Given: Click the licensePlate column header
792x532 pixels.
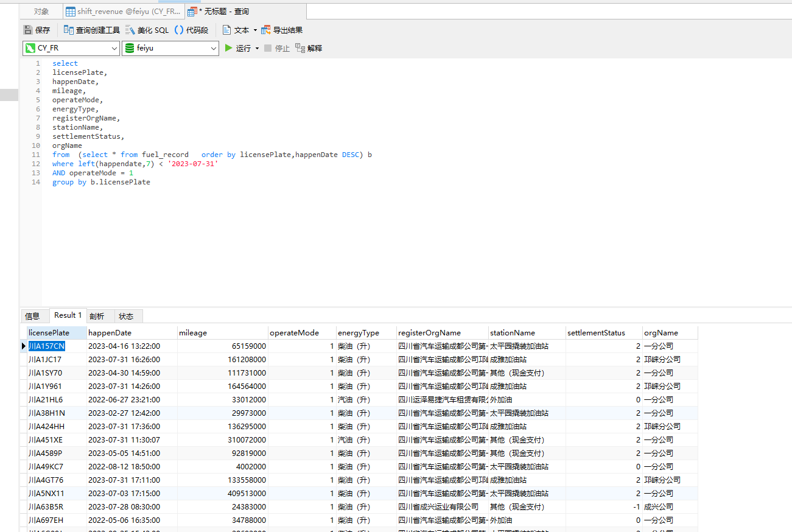Looking at the screenshot, I should pos(56,333).
